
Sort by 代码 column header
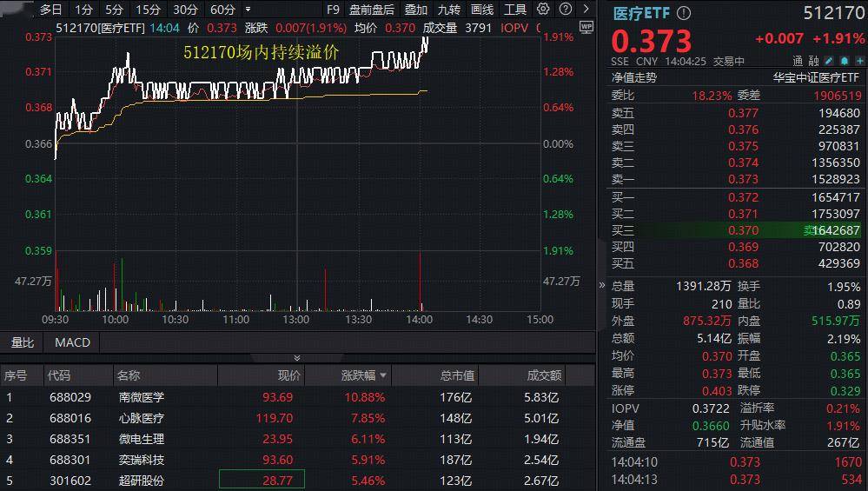pos(59,375)
